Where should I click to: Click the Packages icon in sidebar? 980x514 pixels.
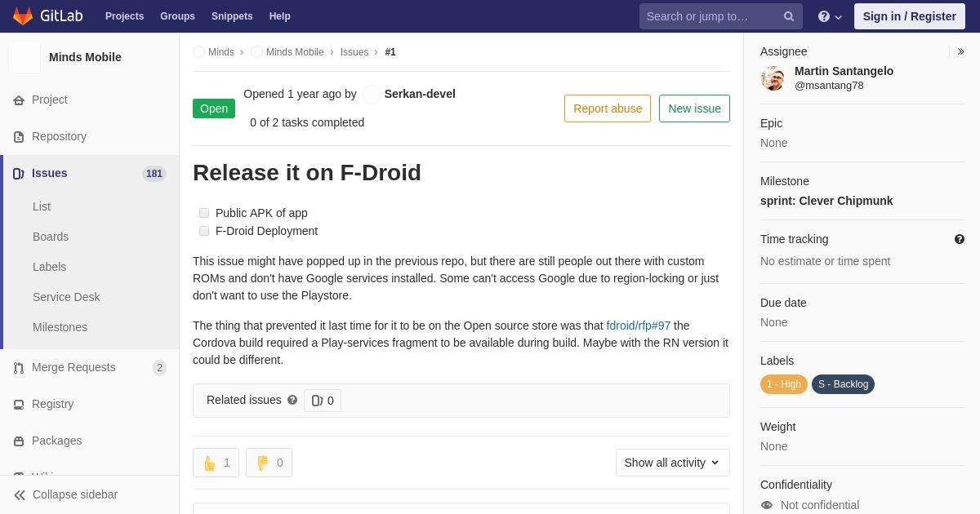[19, 441]
